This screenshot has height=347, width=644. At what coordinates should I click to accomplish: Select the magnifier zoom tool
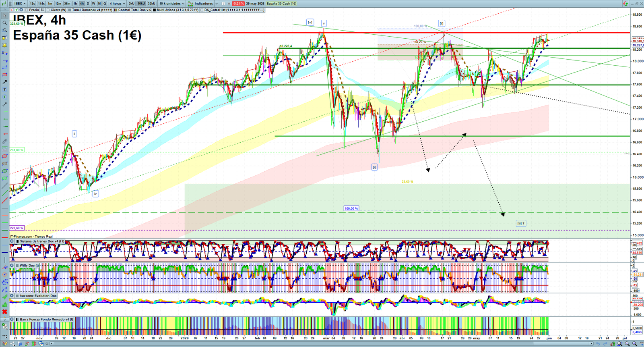pyautogui.click(x=4, y=23)
